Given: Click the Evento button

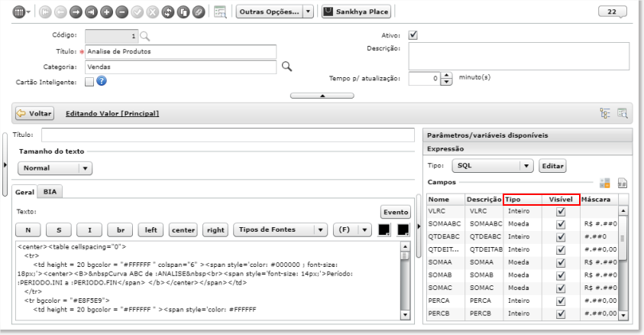Looking at the screenshot, I should click(x=396, y=212).
